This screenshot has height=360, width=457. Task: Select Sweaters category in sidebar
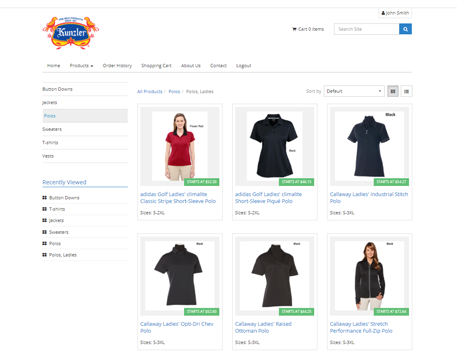coord(85,129)
